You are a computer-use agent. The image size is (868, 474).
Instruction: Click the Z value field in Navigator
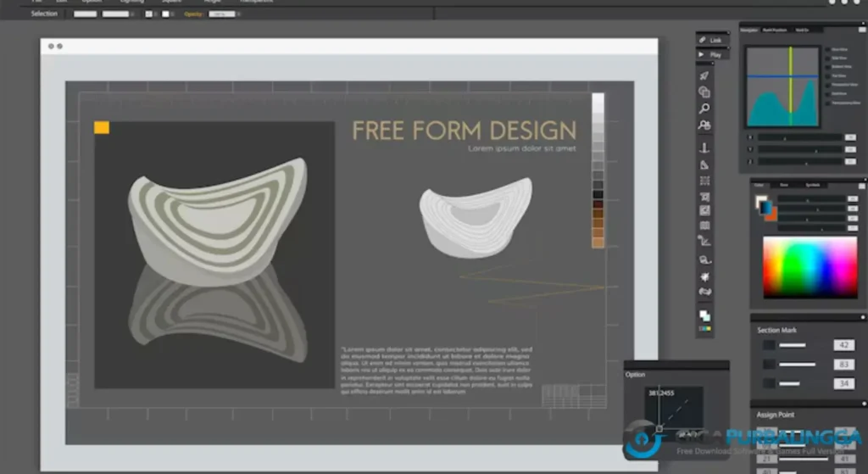pyautogui.click(x=850, y=162)
